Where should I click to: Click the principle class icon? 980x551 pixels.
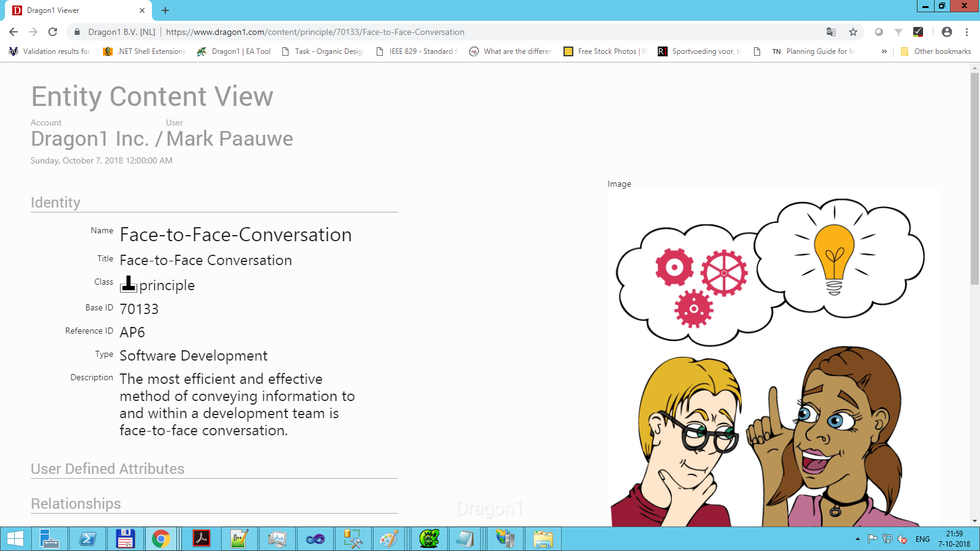point(129,284)
